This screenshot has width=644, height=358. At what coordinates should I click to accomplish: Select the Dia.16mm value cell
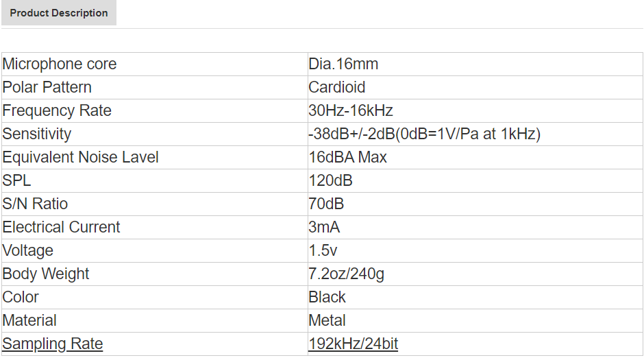[x=475, y=64]
